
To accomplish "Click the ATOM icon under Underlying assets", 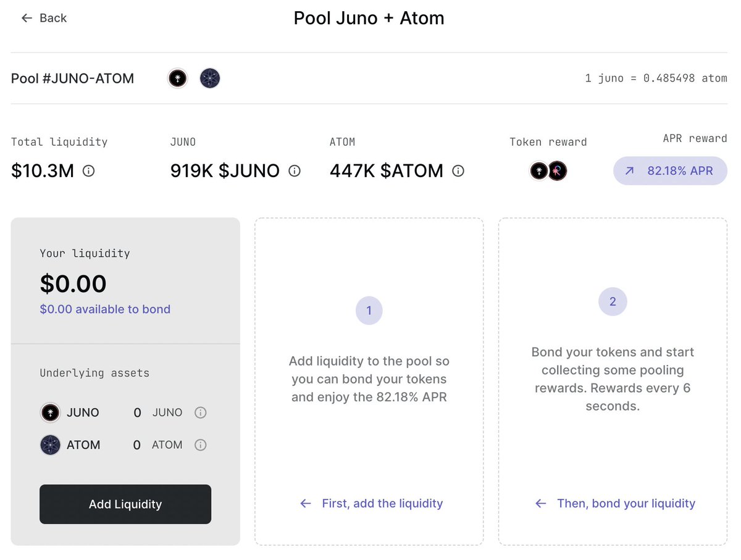I will click(50, 445).
